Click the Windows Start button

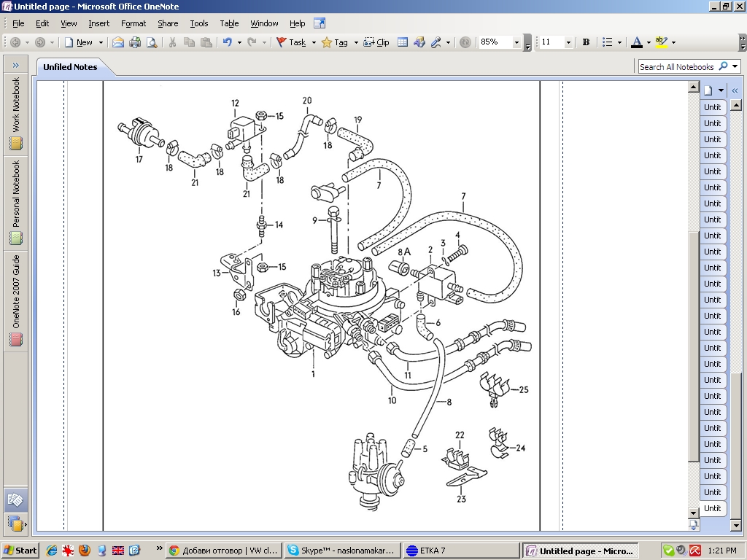point(20,551)
